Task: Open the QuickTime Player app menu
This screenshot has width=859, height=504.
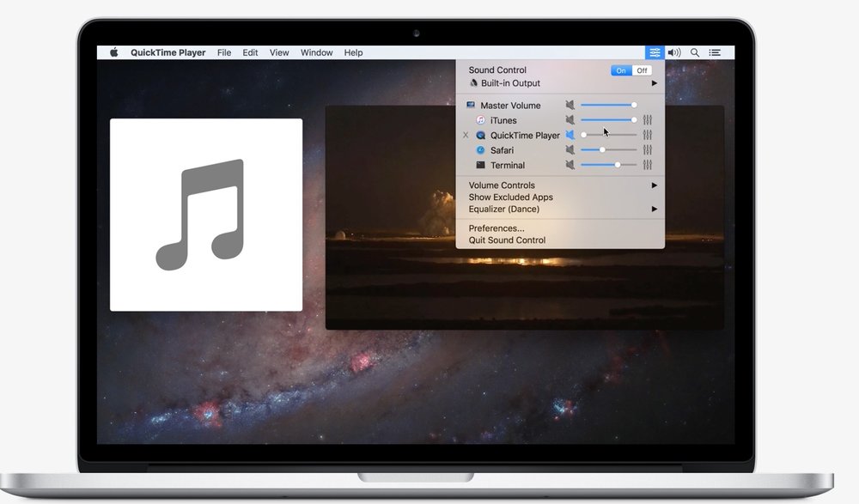Action: [x=168, y=52]
